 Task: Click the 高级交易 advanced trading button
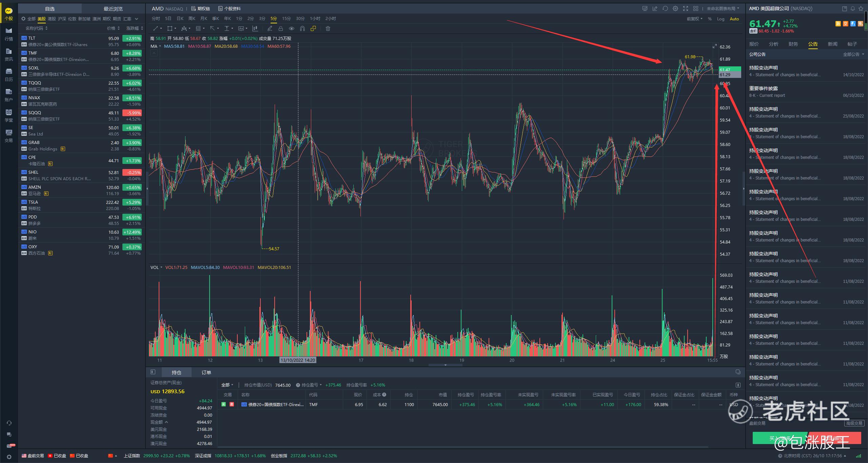pyautogui.click(x=854, y=423)
